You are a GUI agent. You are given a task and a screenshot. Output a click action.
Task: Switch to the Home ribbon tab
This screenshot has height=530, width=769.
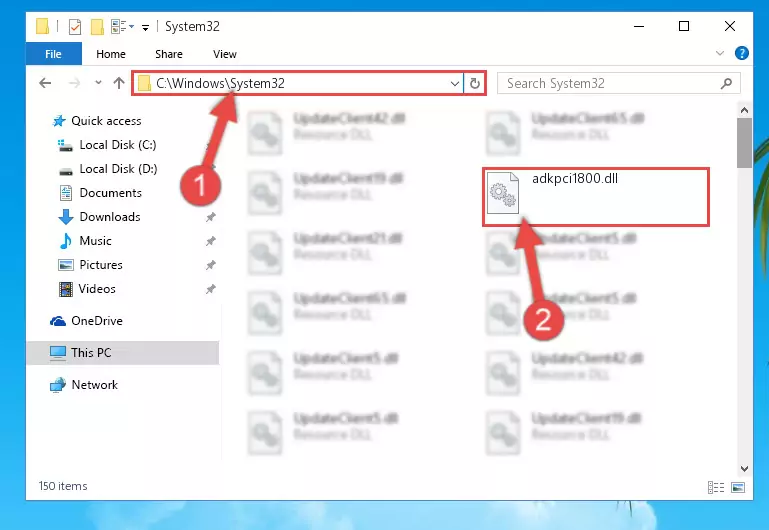pos(111,54)
